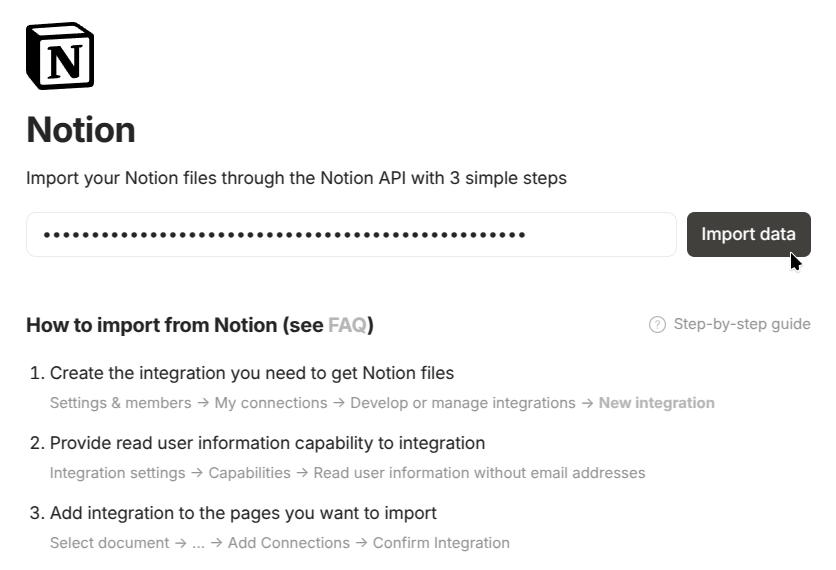
Task: Click the Notion logo icon
Action: coord(60,56)
